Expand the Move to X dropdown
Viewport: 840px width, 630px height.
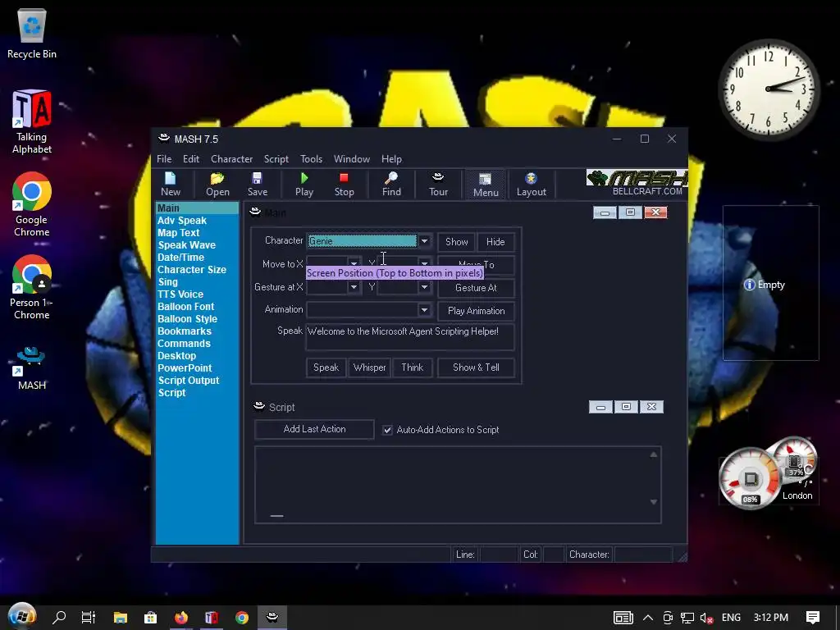(x=354, y=263)
